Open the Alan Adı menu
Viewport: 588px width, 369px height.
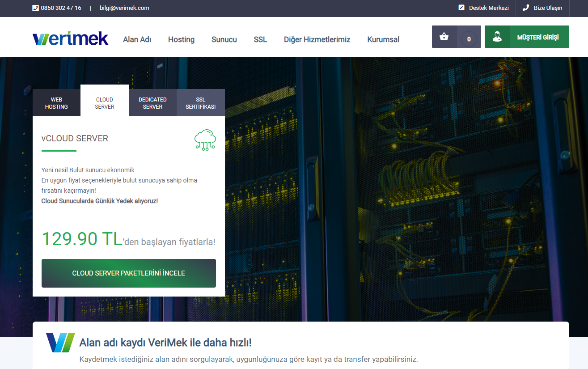[137, 39]
